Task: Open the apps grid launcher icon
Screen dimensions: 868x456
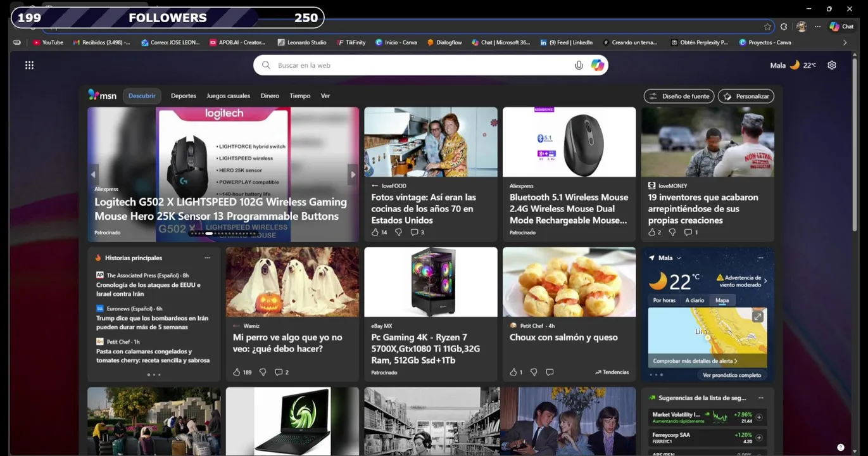Action: pyautogui.click(x=29, y=65)
